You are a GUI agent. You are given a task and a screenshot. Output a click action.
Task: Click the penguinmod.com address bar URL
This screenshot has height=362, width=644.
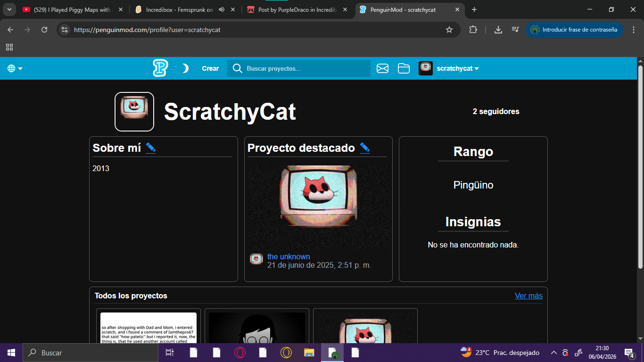pyautogui.click(x=147, y=30)
